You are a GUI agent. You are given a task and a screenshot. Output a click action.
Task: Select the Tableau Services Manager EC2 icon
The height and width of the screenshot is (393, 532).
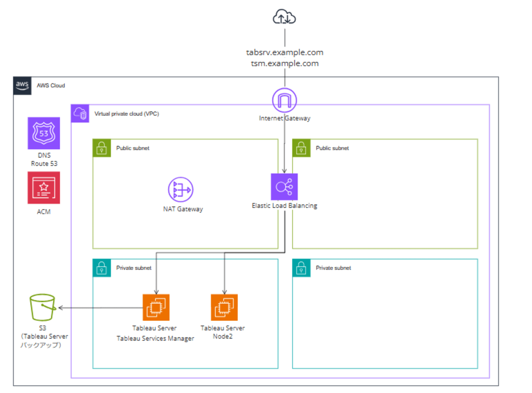point(156,307)
